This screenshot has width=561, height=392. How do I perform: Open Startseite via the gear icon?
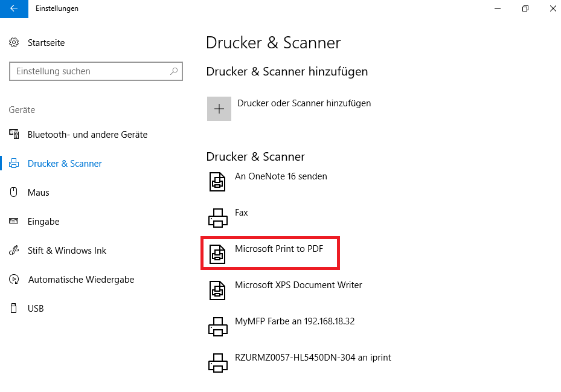click(x=14, y=43)
